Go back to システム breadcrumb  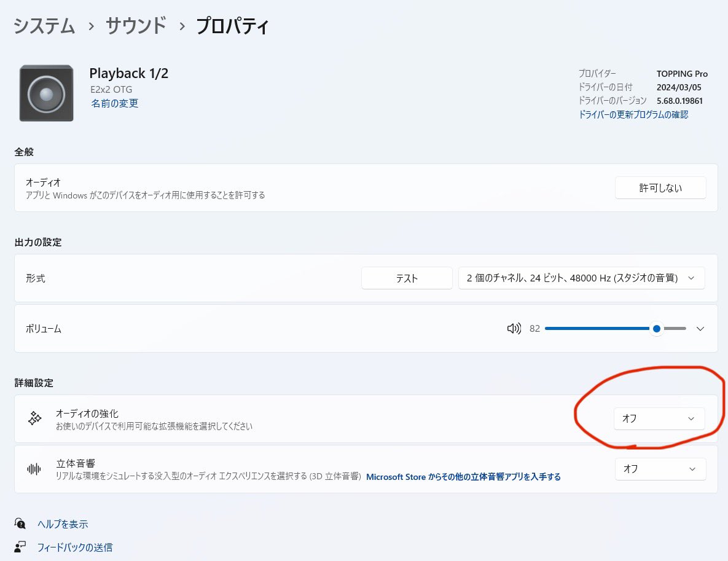coord(44,26)
